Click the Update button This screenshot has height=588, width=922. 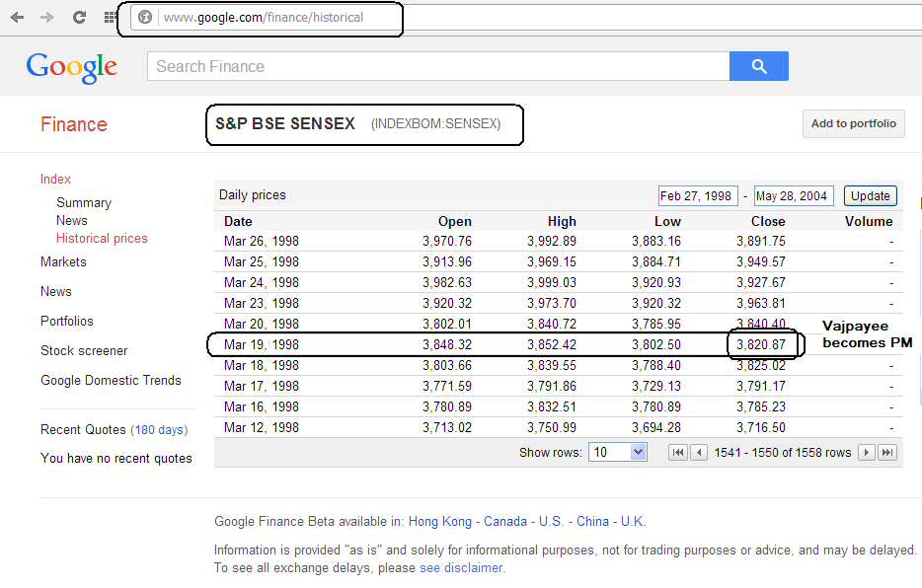click(871, 196)
